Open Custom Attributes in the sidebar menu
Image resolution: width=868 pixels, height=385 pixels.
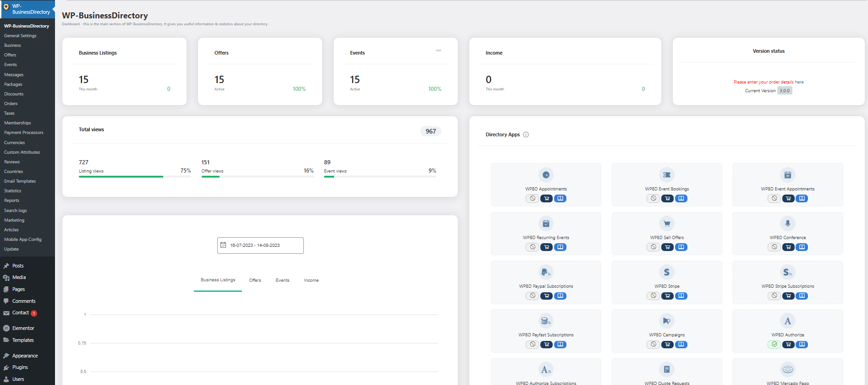[x=22, y=152]
